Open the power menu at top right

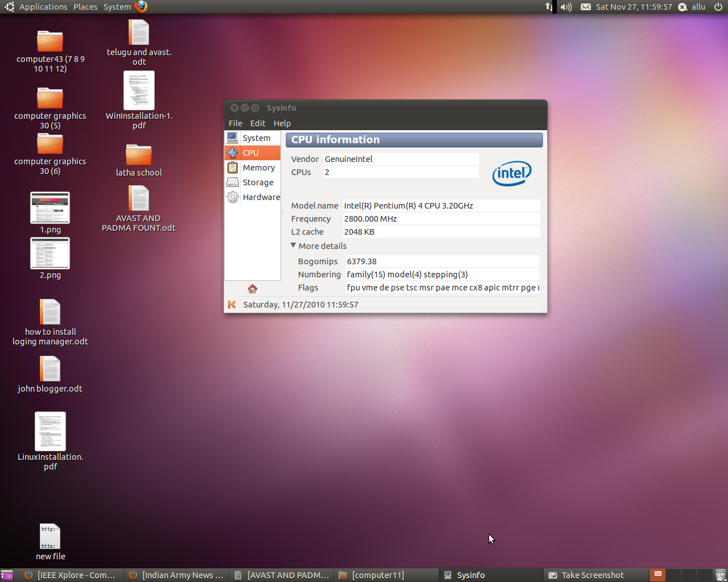717,6
